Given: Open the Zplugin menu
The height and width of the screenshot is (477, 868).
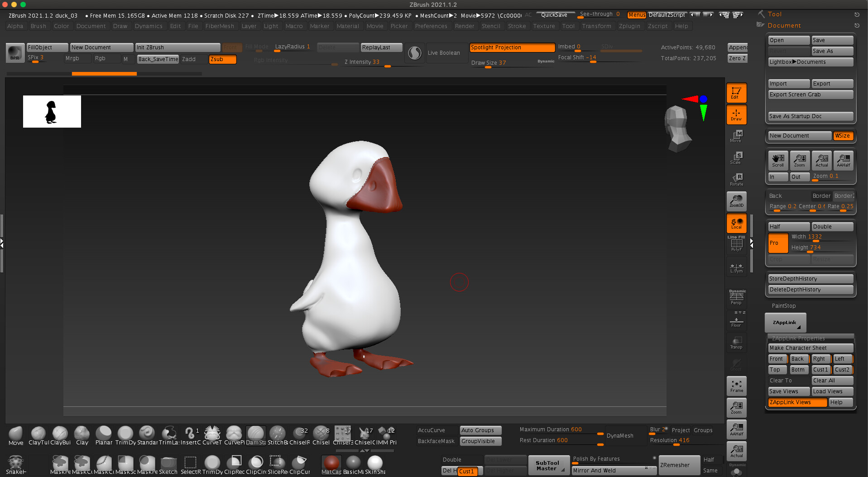Looking at the screenshot, I should [x=630, y=26].
